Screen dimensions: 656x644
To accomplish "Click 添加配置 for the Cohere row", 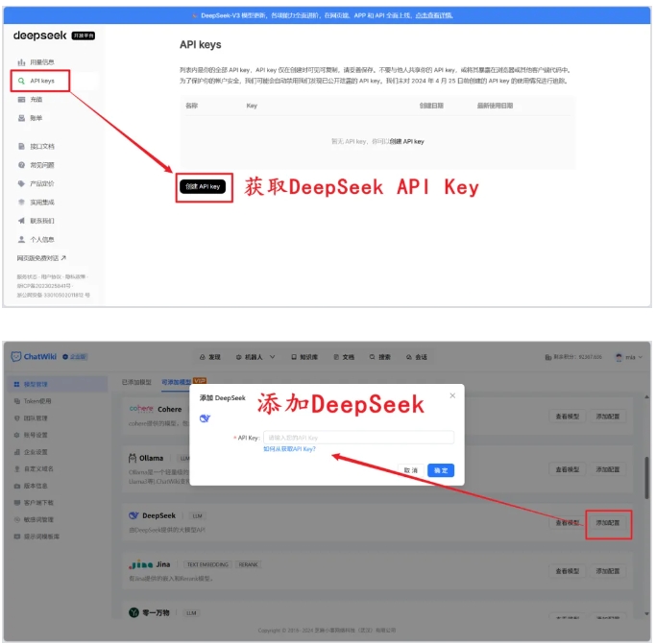I will [607, 417].
